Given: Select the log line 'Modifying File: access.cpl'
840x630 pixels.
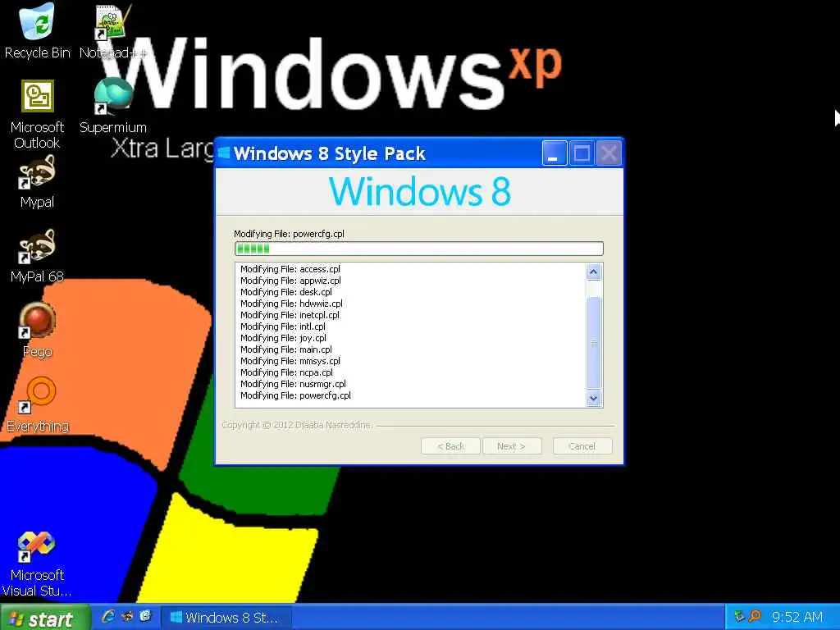Looking at the screenshot, I should coord(290,269).
